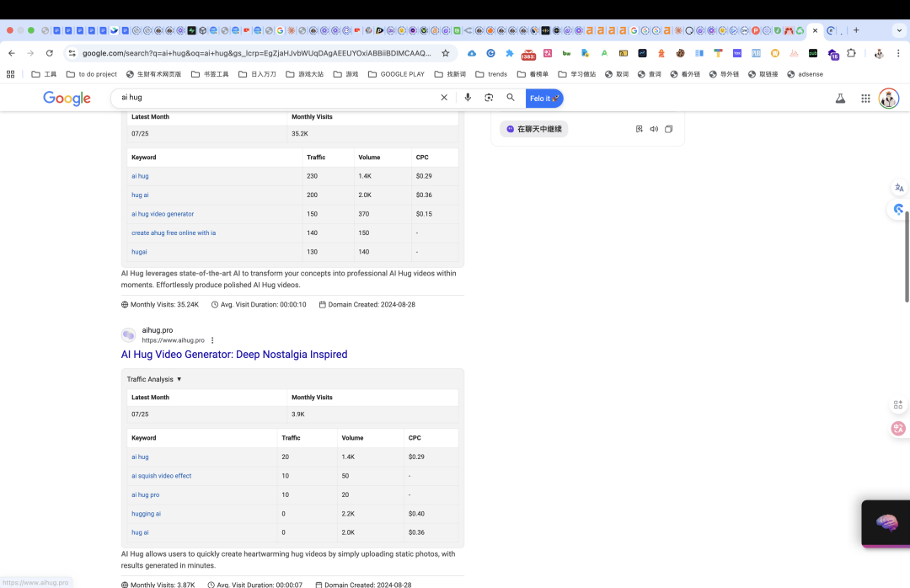Open the adsense bookmark
Screen dimensions: 910x588
(805, 74)
